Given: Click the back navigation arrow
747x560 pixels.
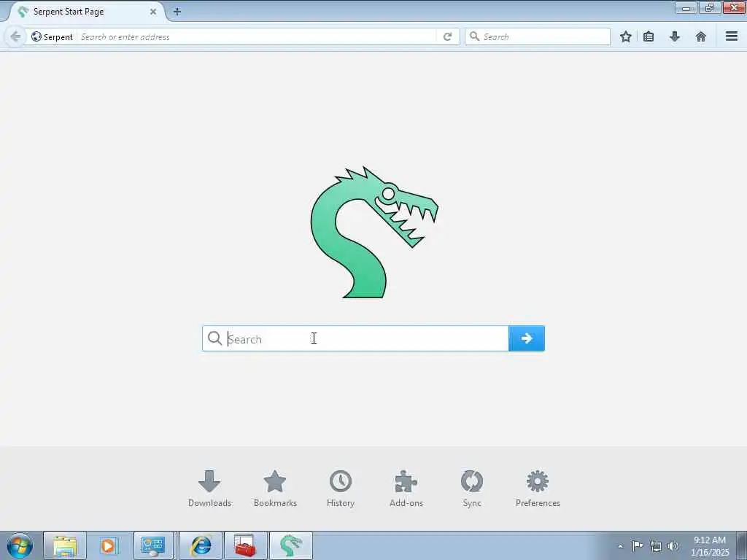Looking at the screenshot, I should [x=15, y=36].
